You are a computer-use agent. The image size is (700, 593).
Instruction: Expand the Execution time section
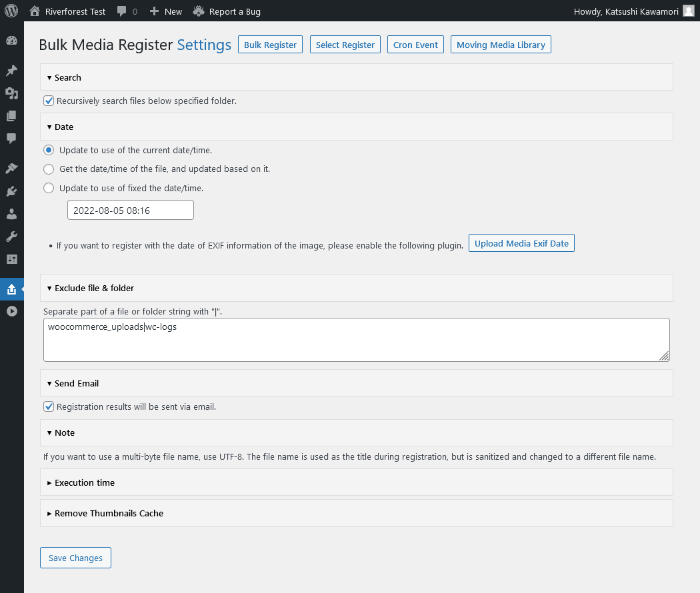click(x=84, y=482)
